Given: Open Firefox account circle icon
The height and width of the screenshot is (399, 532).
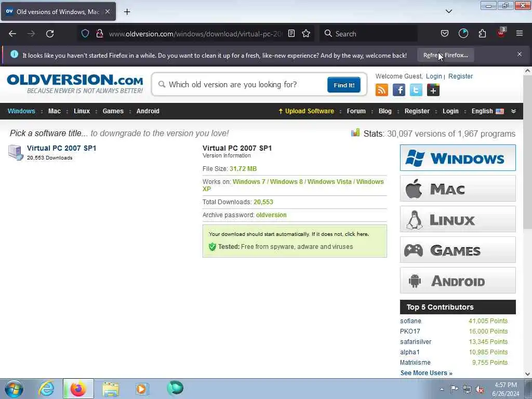Looking at the screenshot, I should (x=463, y=34).
